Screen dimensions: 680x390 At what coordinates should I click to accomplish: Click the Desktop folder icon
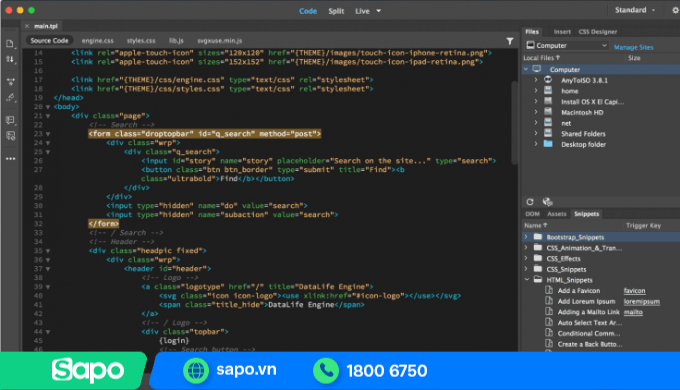click(548, 144)
